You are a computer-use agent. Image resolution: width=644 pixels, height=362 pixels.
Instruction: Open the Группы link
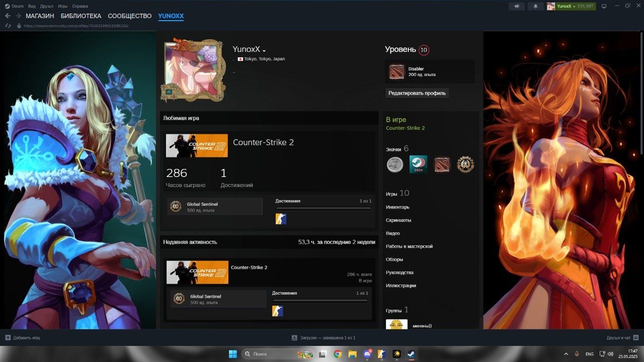pyautogui.click(x=397, y=310)
